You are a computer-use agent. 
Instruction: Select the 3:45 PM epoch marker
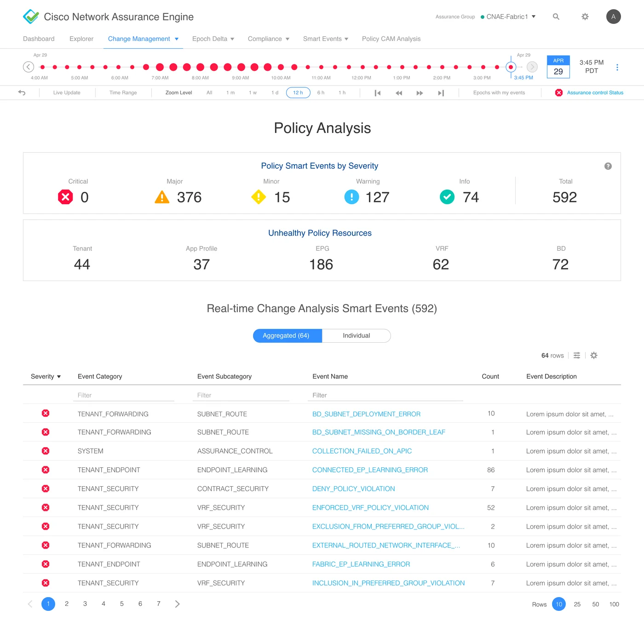click(x=511, y=67)
